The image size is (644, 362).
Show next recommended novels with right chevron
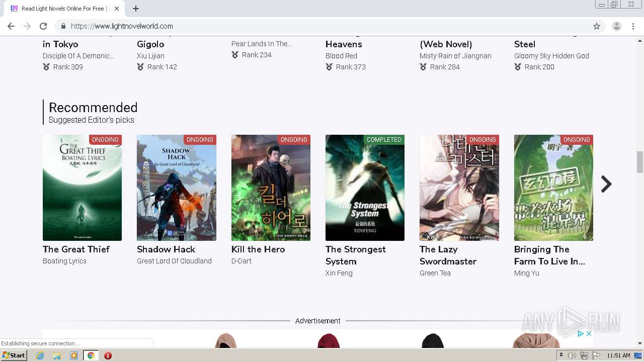click(606, 185)
